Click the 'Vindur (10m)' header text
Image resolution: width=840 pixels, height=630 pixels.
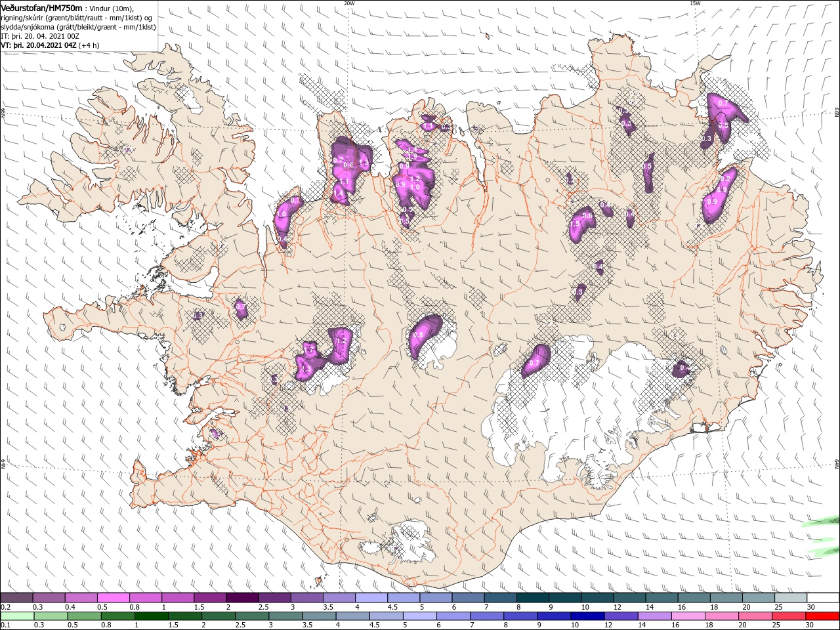point(112,8)
